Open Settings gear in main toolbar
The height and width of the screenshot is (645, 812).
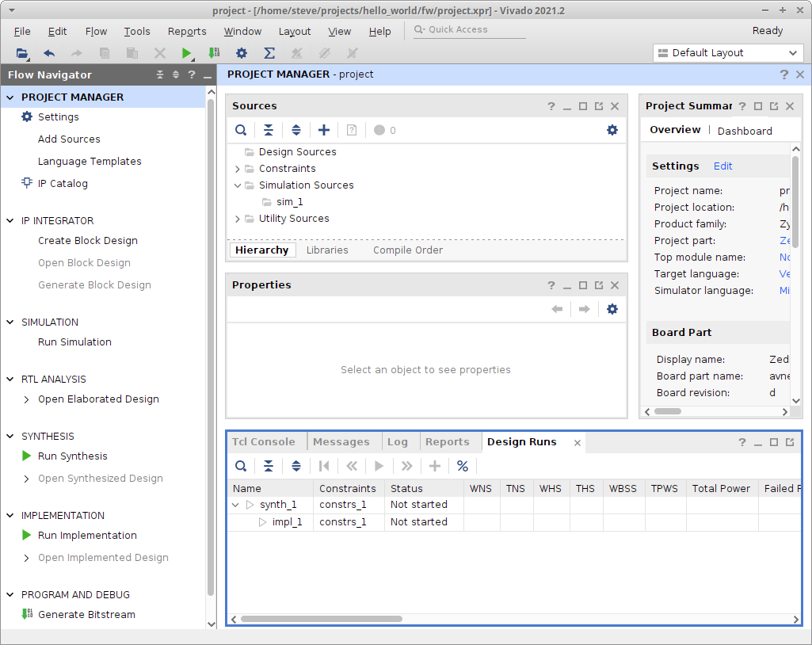point(242,53)
